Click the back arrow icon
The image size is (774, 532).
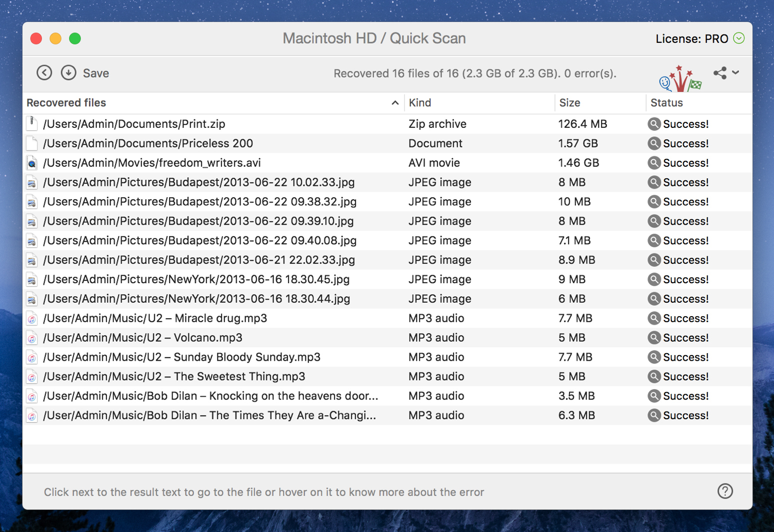tap(44, 73)
